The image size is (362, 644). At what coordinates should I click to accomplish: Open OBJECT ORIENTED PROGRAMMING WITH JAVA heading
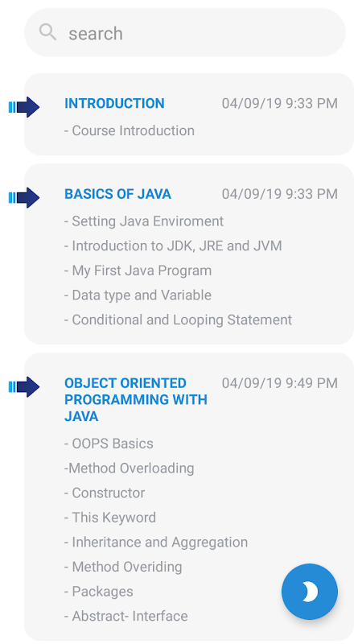(136, 399)
